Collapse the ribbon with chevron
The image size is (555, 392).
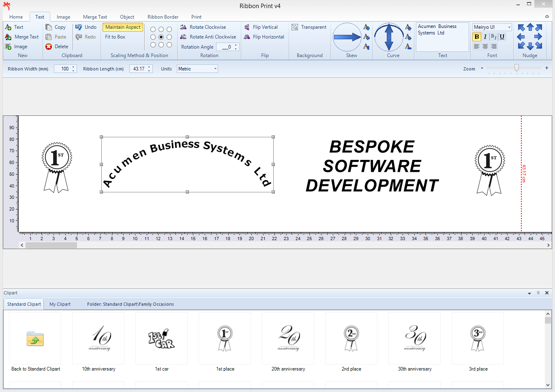(x=547, y=17)
